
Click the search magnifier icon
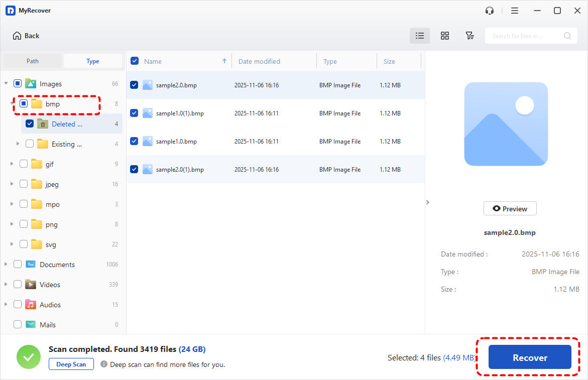pyautogui.click(x=567, y=36)
